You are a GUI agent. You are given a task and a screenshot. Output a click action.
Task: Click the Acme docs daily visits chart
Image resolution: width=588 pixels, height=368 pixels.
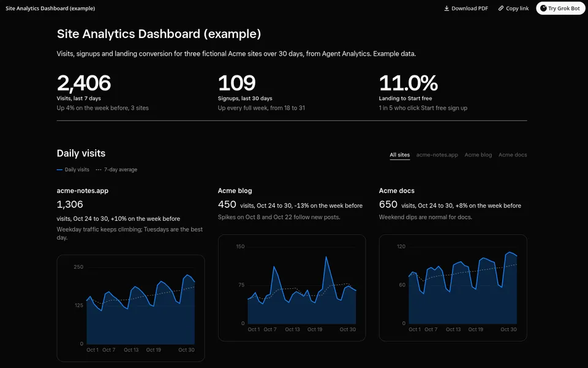point(453,288)
